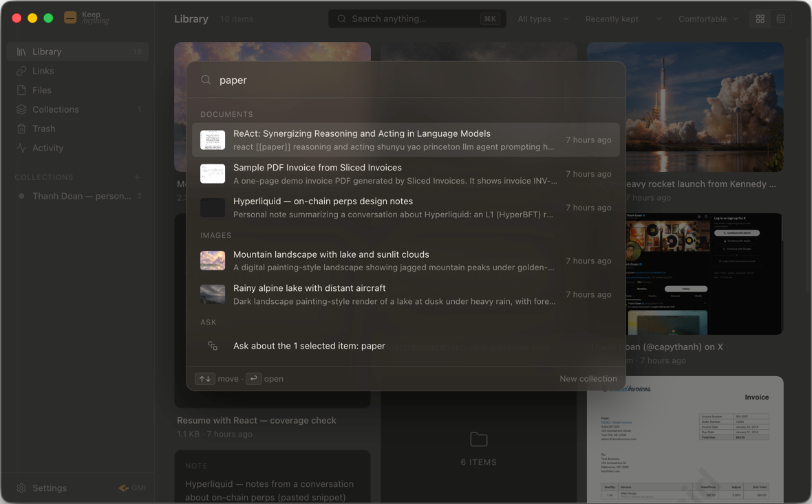Click the Library sidebar icon
The height and width of the screenshot is (504, 812).
click(x=21, y=52)
